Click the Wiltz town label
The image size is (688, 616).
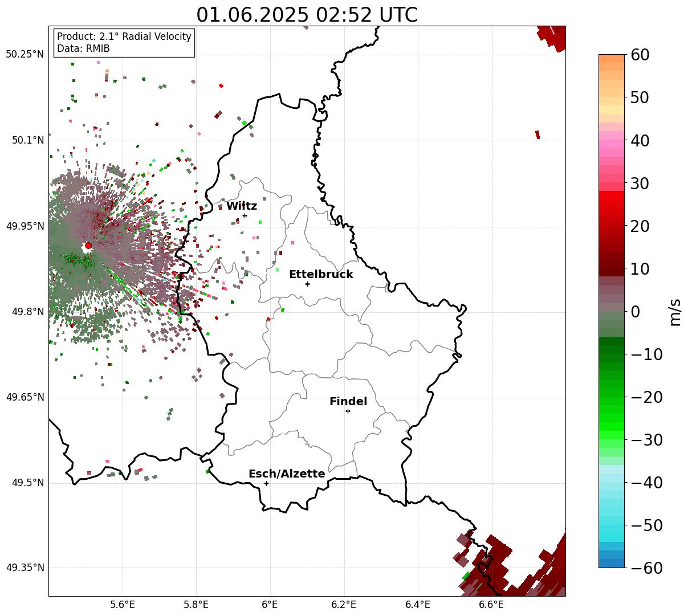pos(242,206)
